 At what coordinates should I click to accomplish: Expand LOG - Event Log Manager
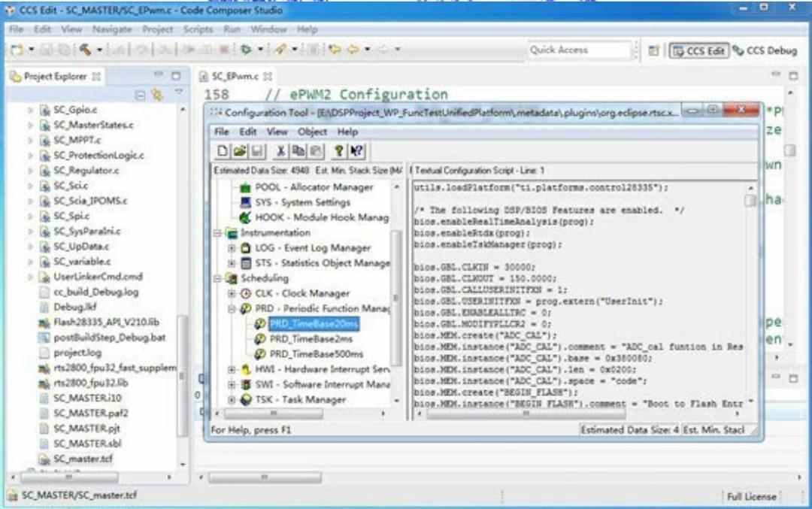point(232,249)
